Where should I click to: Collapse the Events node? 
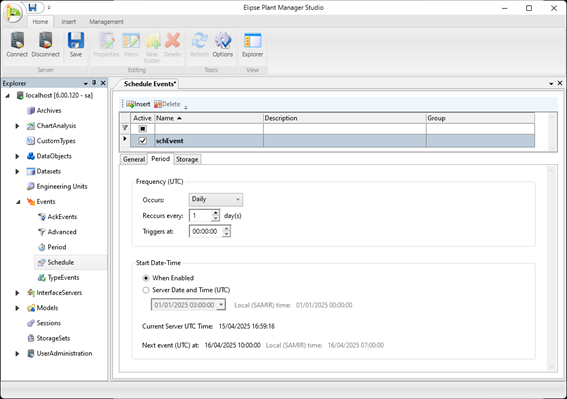pyautogui.click(x=18, y=202)
